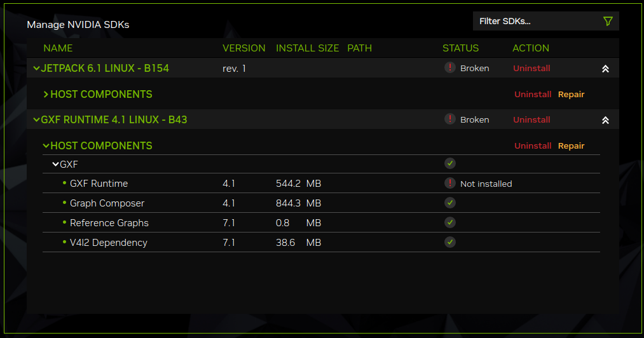Click the STATUS column header

tap(460, 48)
